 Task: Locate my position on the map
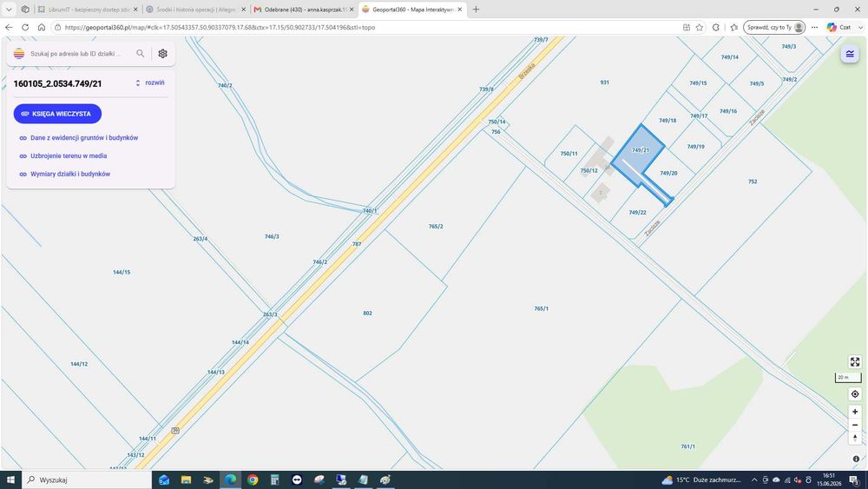point(855,394)
